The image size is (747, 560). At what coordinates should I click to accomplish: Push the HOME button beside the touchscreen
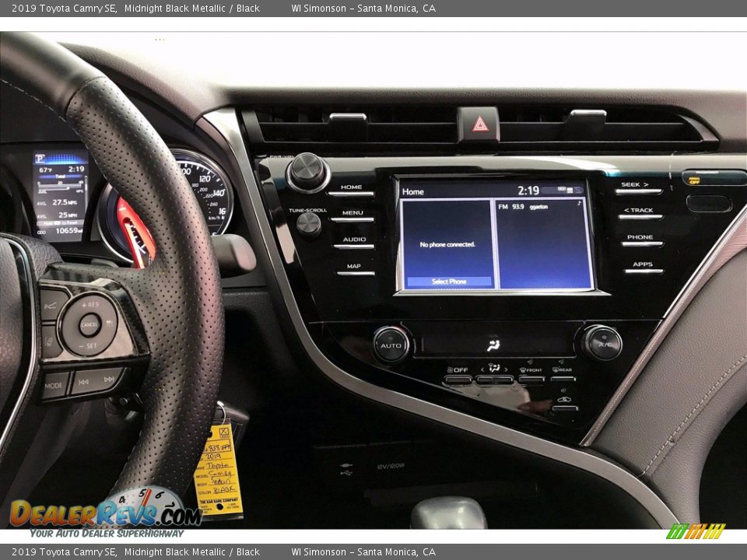pyautogui.click(x=351, y=190)
